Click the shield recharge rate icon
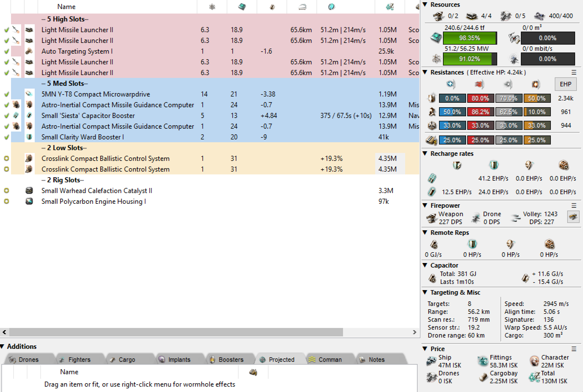Viewport: 583px width, 392px height. click(457, 165)
